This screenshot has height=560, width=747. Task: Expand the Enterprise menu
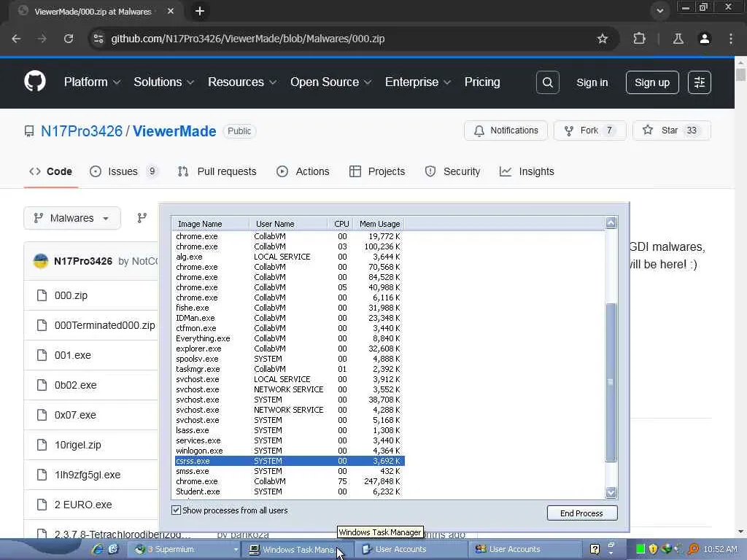point(418,82)
